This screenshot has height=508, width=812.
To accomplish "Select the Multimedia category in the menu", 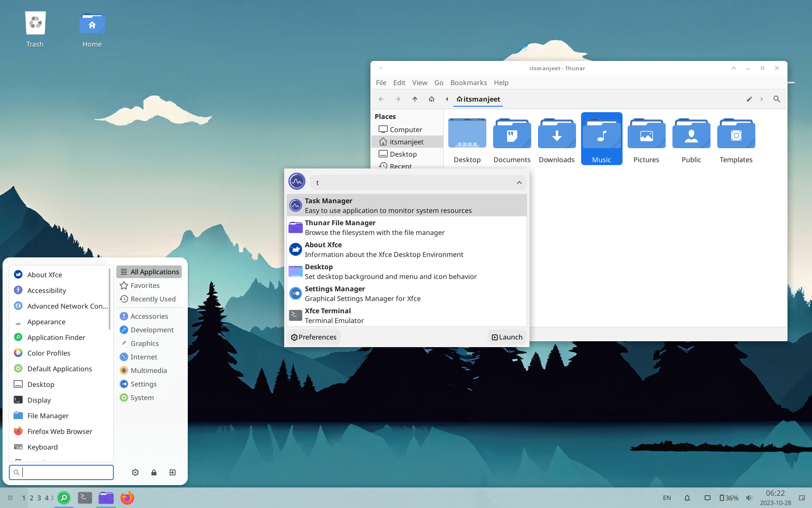I will 148,370.
